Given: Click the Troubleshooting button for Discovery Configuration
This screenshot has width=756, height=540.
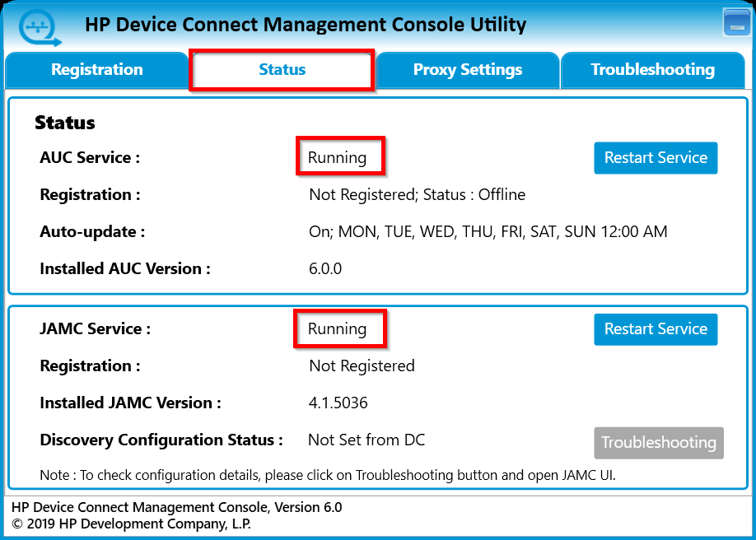Looking at the screenshot, I should [x=659, y=442].
